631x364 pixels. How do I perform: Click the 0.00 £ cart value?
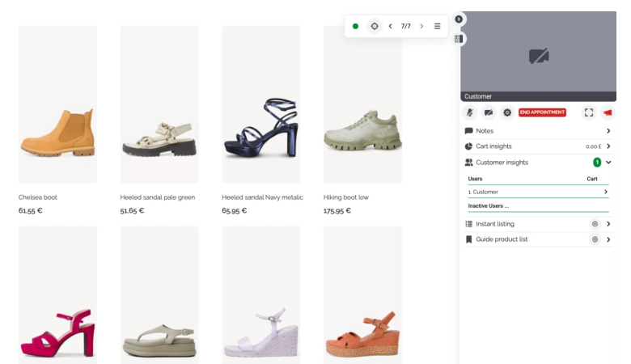click(x=593, y=146)
